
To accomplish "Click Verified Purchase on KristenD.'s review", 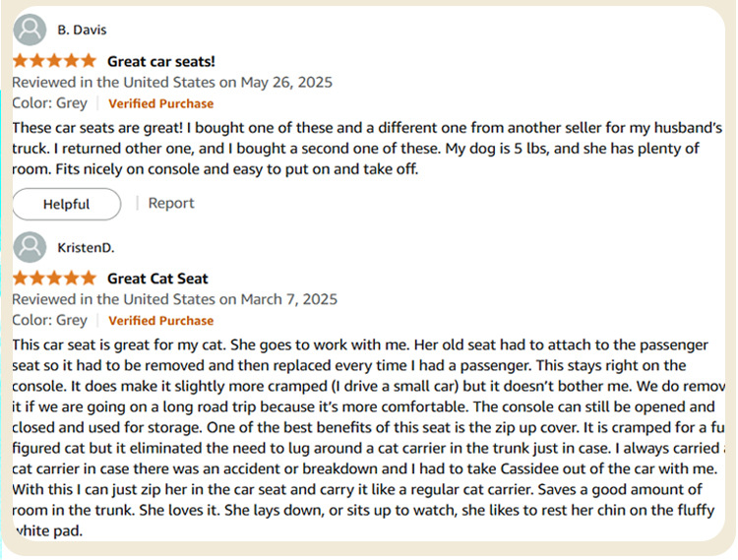I will point(160,321).
